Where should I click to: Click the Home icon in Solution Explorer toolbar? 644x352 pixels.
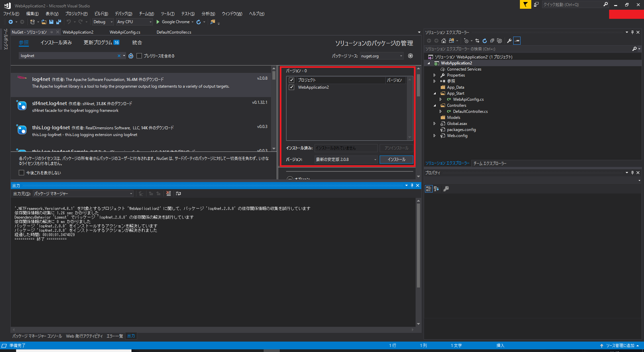tap(444, 41)
